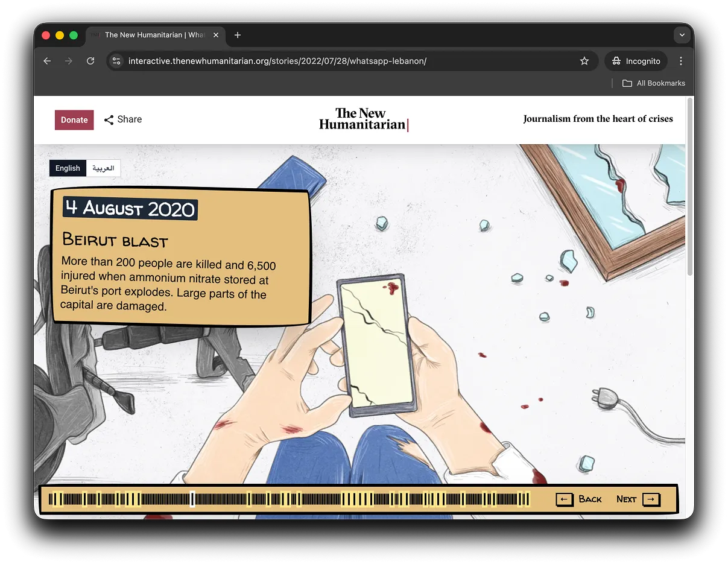Close the current browser tab
The height and width of the screenshot is (564, 728).
(216, 35)
